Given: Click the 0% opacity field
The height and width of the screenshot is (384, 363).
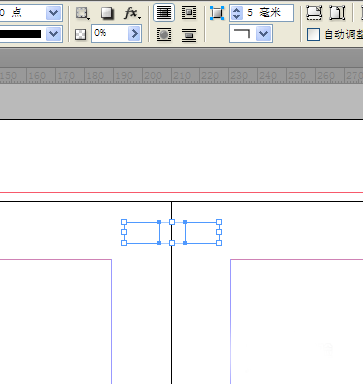Looking at the screenshot, I should (109, 34).
